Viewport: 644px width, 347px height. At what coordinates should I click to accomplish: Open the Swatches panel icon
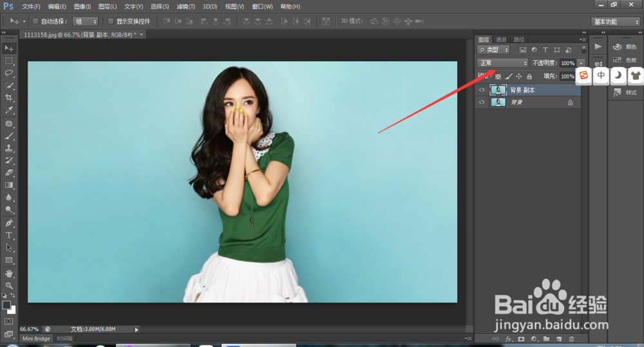[618, 60]
